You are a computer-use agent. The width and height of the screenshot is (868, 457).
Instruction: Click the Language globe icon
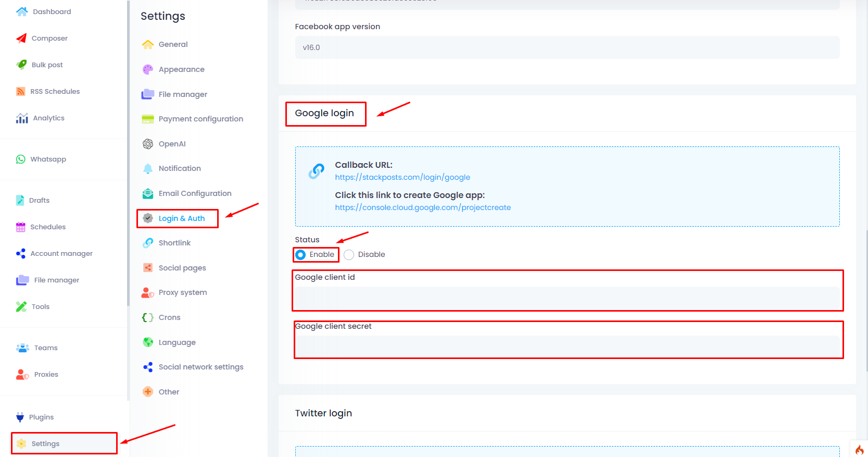148,342
